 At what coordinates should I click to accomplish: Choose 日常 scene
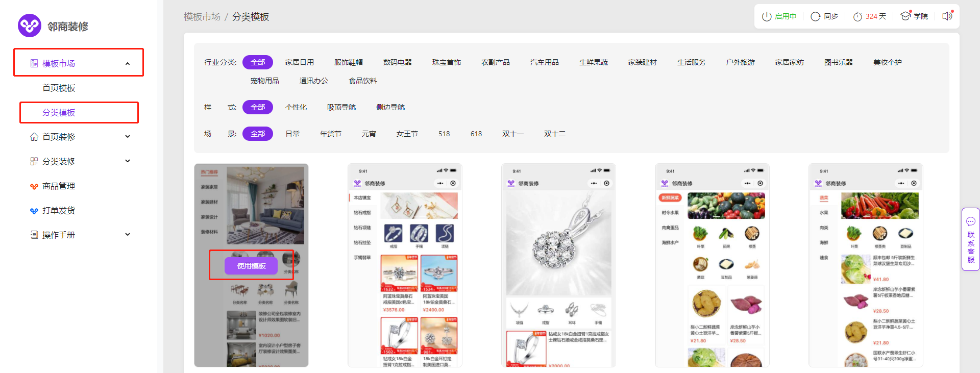pos(292,134)
